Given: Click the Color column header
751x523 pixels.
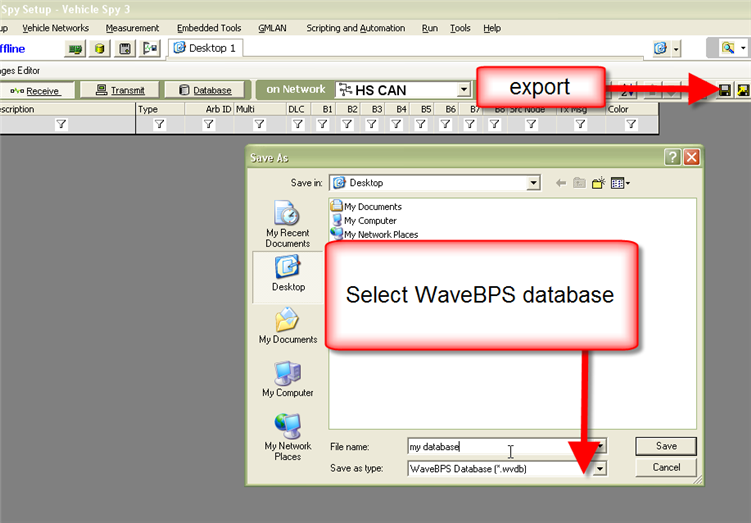Looking at the screenshot, I should pyautogui.click(x=631, y=110).
